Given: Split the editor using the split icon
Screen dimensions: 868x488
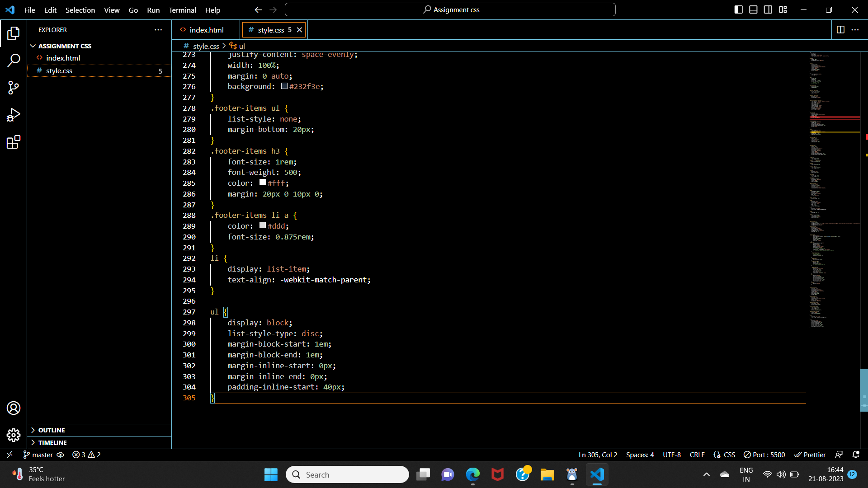Looking at the screenshot, I should [x=841, y=30].
